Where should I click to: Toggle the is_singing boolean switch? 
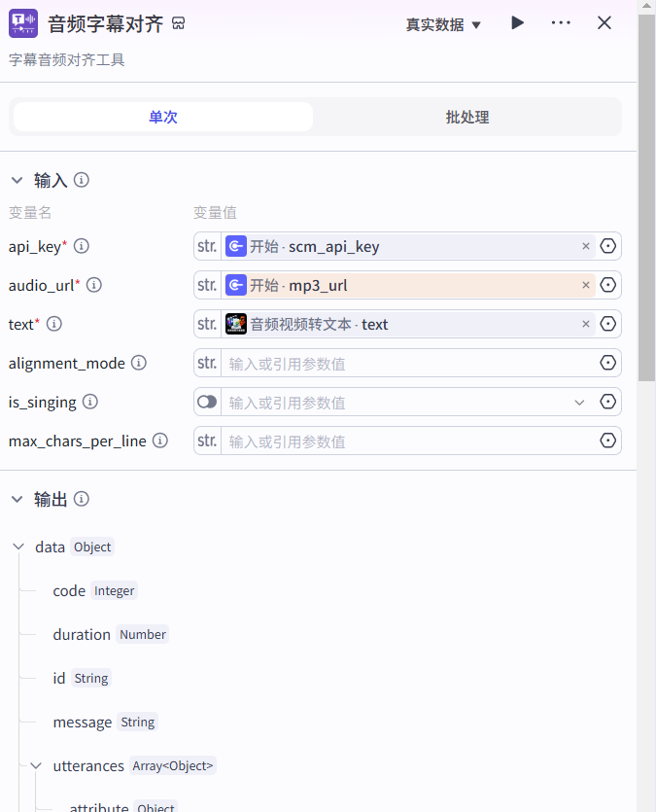206,402
